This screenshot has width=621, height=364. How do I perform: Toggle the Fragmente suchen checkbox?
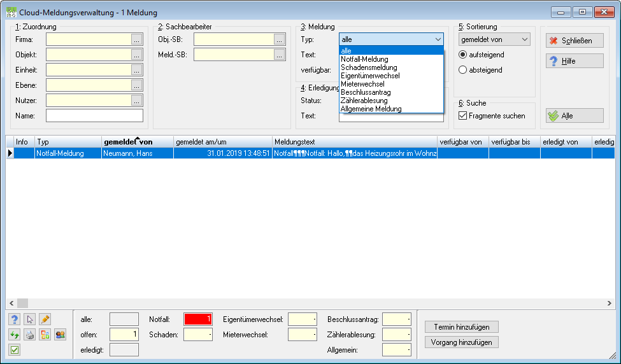pyautogui.click(x=462, y=116)
